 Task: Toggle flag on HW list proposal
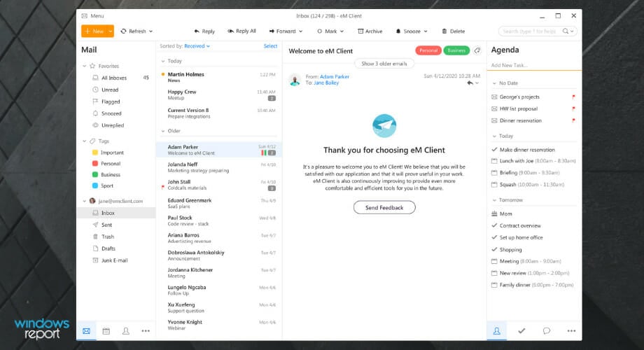click(573, 109)
